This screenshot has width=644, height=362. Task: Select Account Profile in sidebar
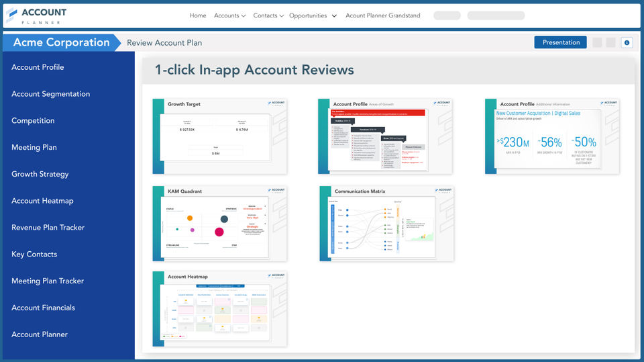tap(38, 67)
